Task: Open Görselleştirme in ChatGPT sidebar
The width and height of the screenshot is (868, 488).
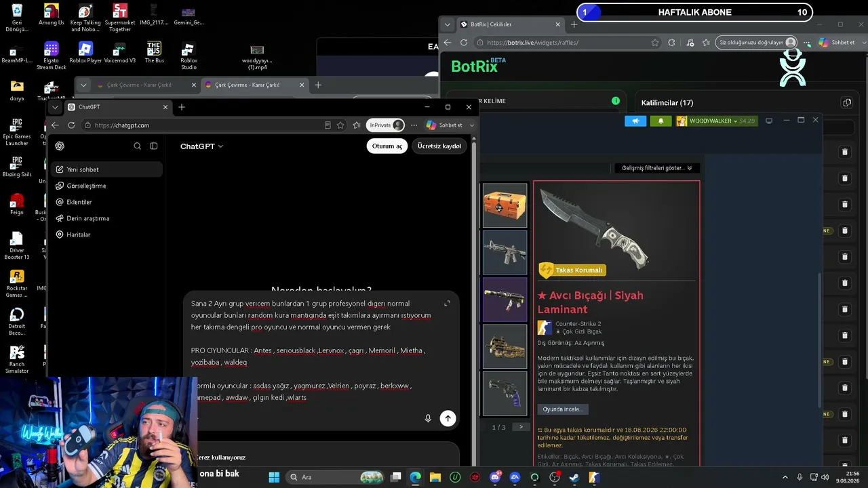Action: pos(107,186)
